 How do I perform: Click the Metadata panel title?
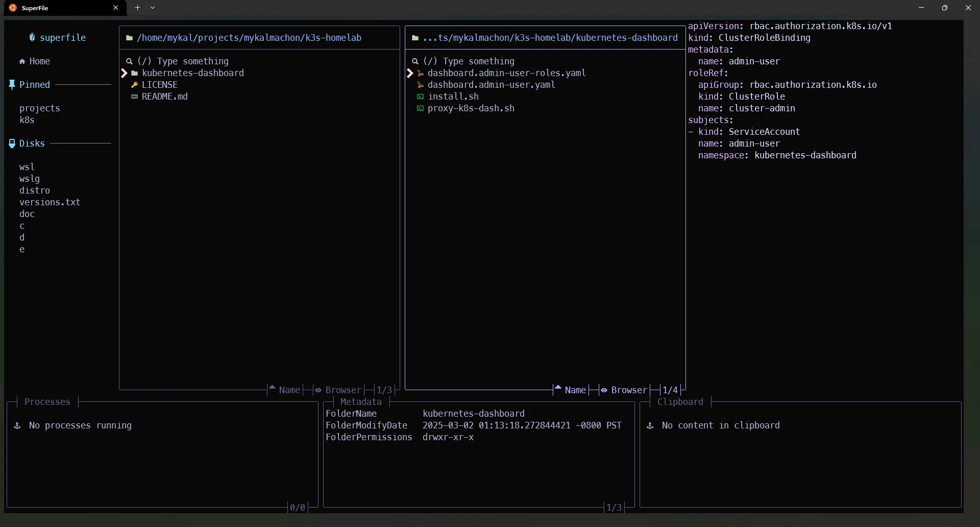point(361,402)
